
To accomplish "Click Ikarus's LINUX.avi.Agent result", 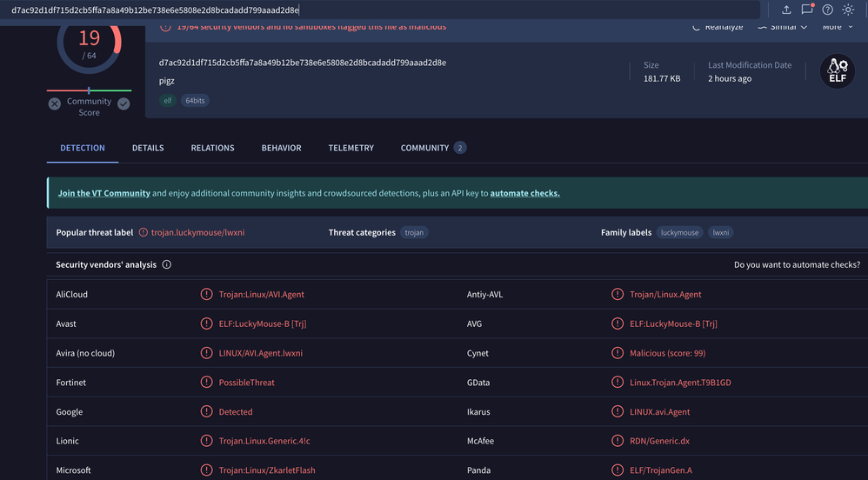I will (x=660, y=411).
